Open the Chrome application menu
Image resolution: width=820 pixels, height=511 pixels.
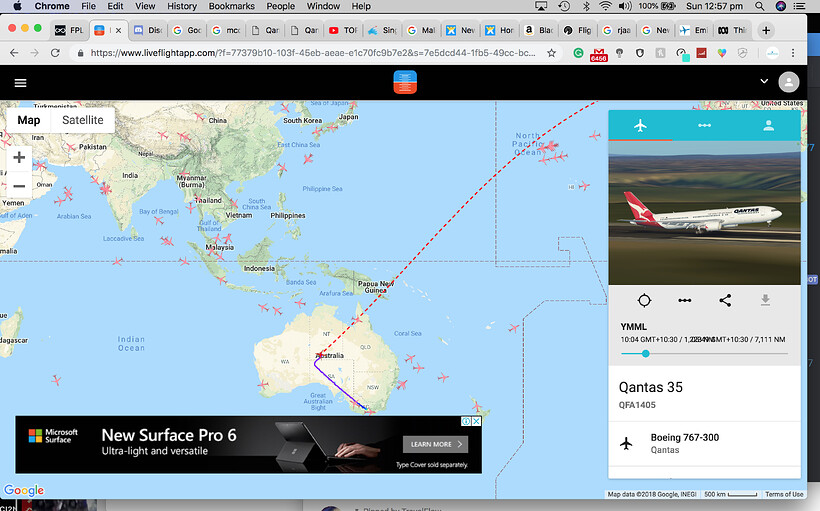tap(52, 6)
